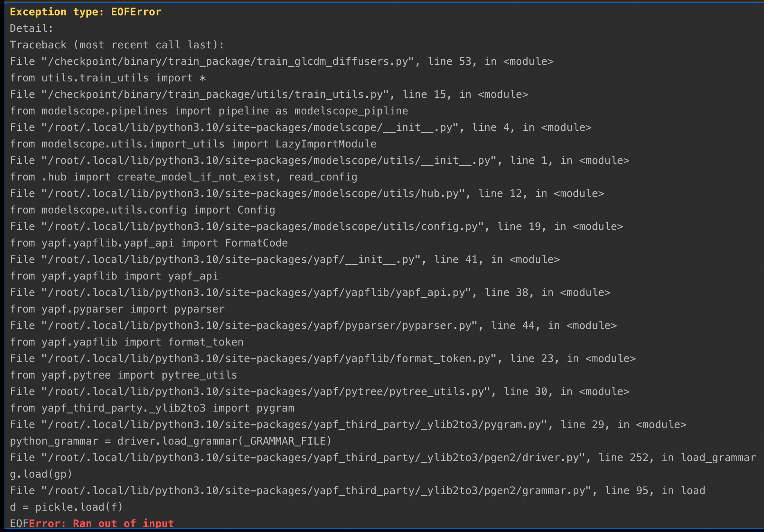Image resolution: width=764 pixels, height=532 pixels.
Task: Click the train_glcdm_diffusers.py line 53 entry
Action: 282,62
